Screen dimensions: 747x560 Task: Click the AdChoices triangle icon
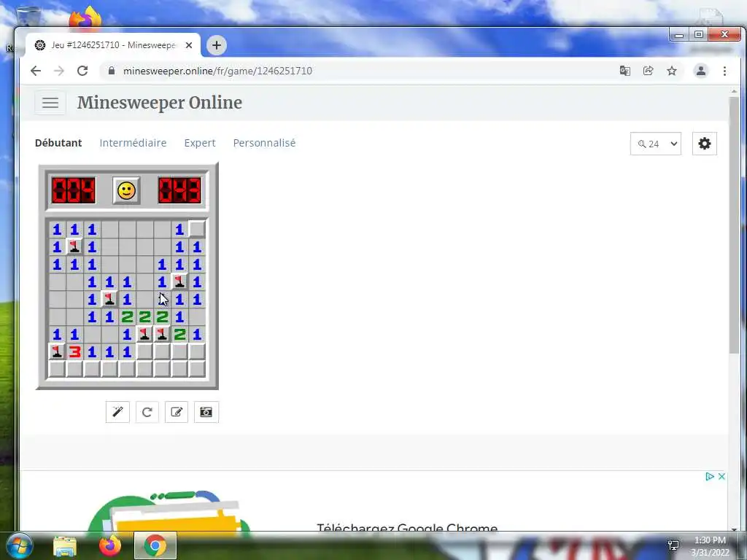710,476
